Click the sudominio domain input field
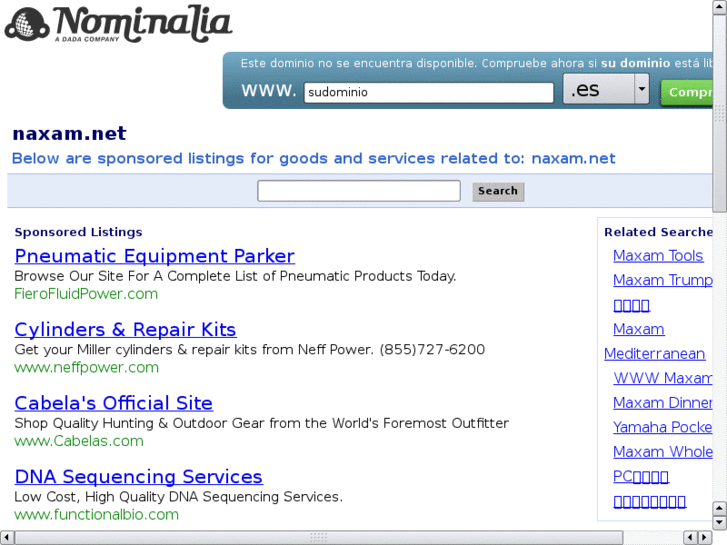Viewport: 727px width, 545px height. tap(429, 92)
